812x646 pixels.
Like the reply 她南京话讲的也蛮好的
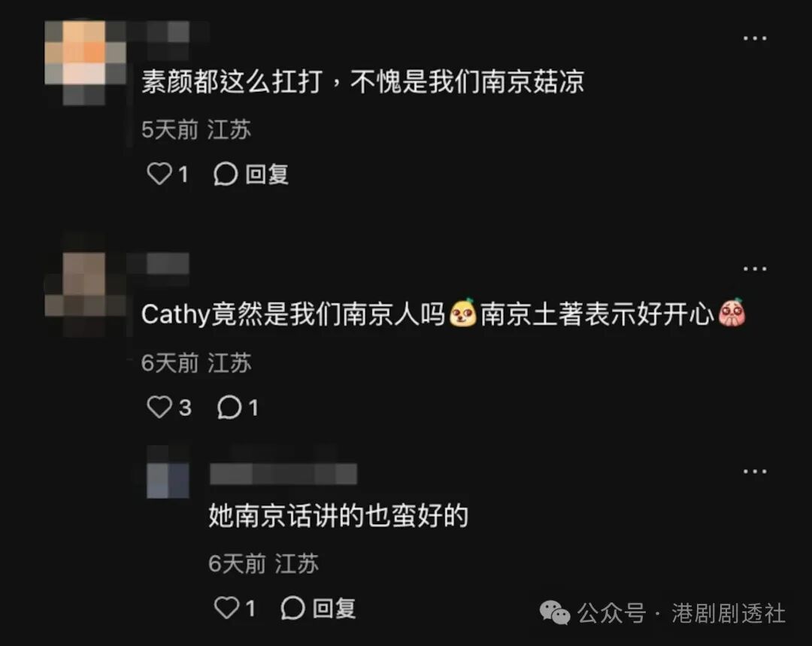click(x=226, y=607)
